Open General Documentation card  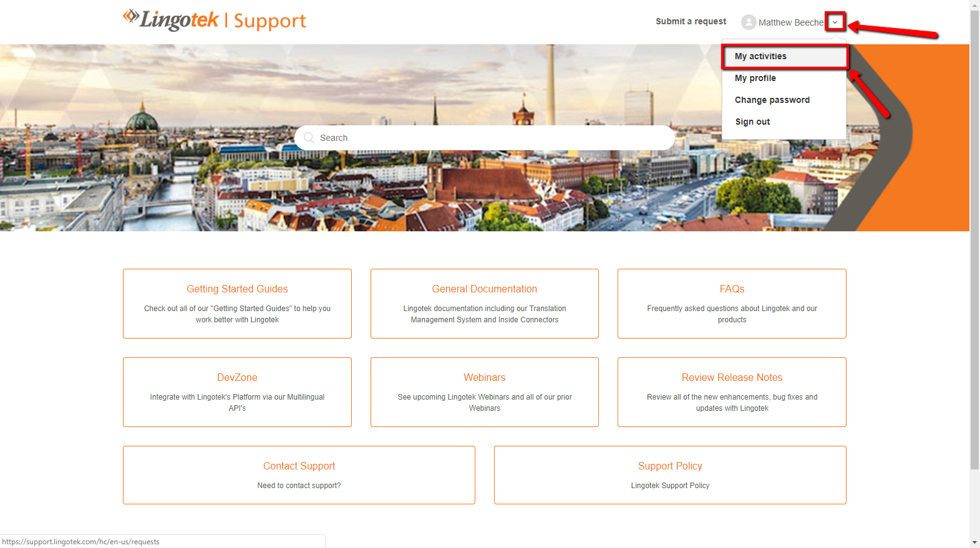pos(485,304)
